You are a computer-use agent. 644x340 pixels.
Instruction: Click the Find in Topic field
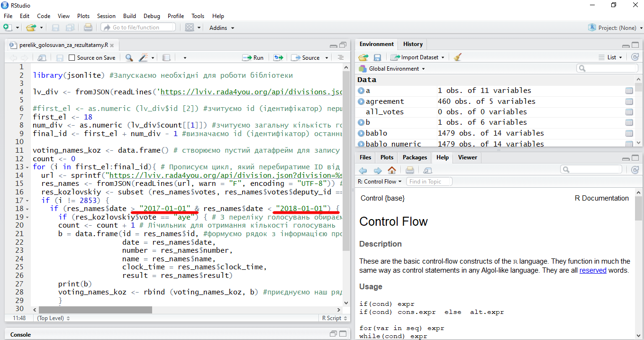coord(429,182)
